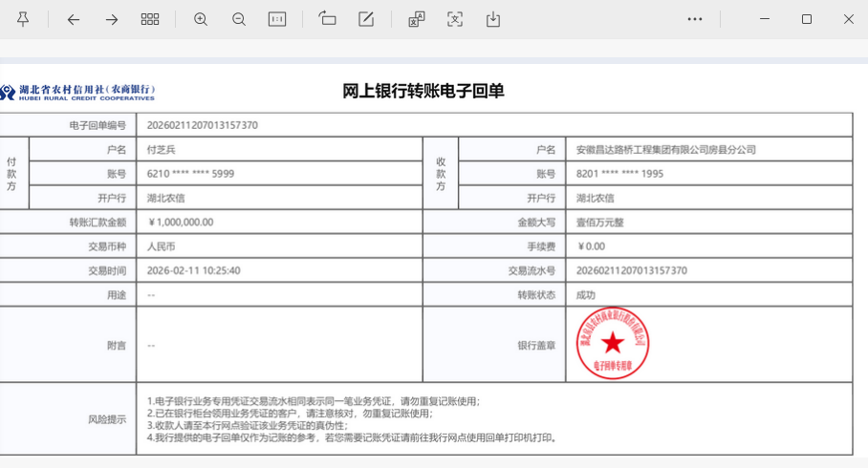Screen dimensions: 868x468
Task: Click the red bank seal stamp
Action: 613,344
